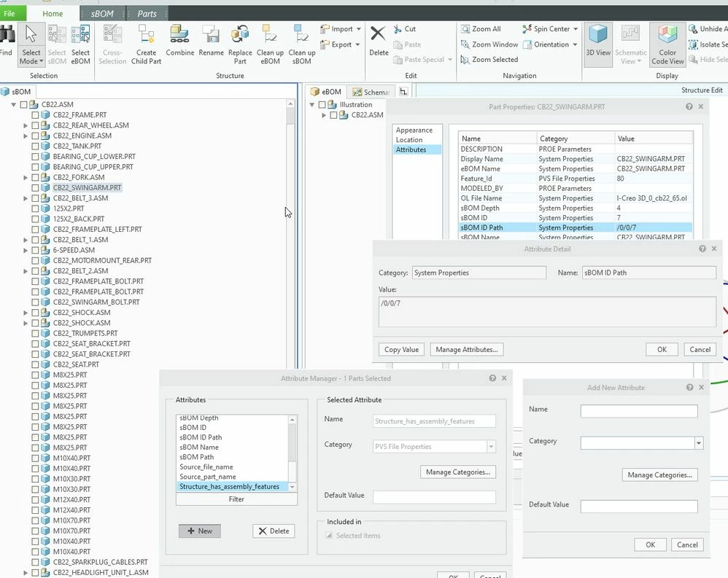Click Delete button in Attribute Manager
The width and height of the screenshot is (728, 578).
tap(274, 531)
